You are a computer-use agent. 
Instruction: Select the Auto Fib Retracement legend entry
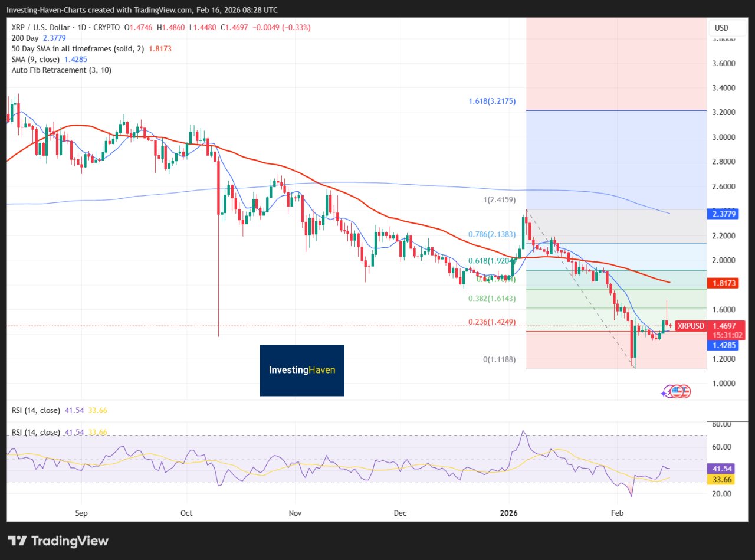pyautogui.click(x=61, y=70)
